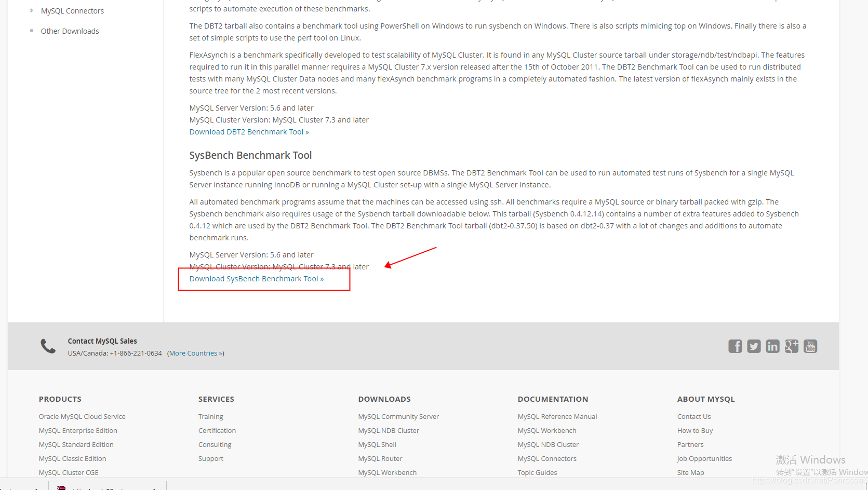This screenshot has height=490, width=868.
Task: Open MySQL NDB Cluster under Documentation
Action: click(548, 445)
